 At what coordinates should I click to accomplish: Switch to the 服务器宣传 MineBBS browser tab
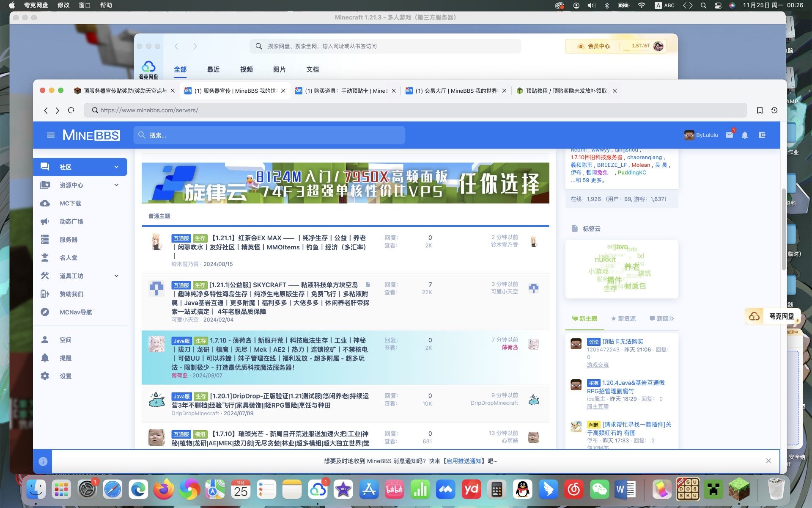tap(235, 91)
